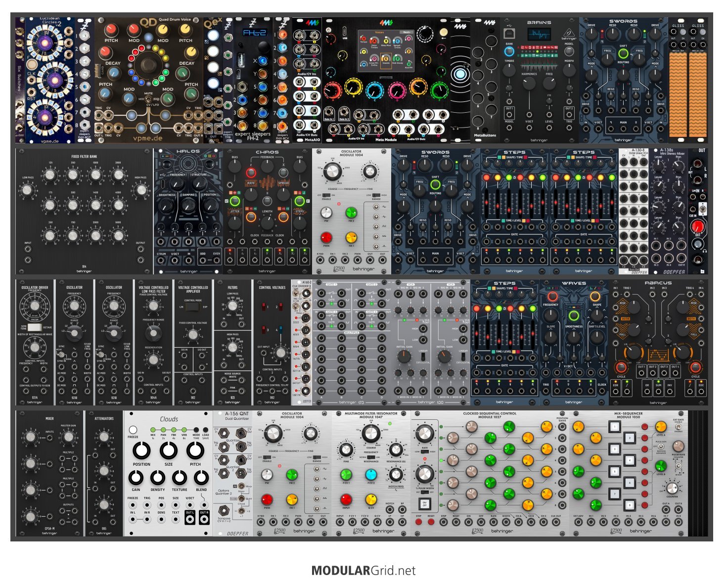The image size is (728, 581).
Task: Click the PITCH knob on Clouds
Action: pos(195,451)
